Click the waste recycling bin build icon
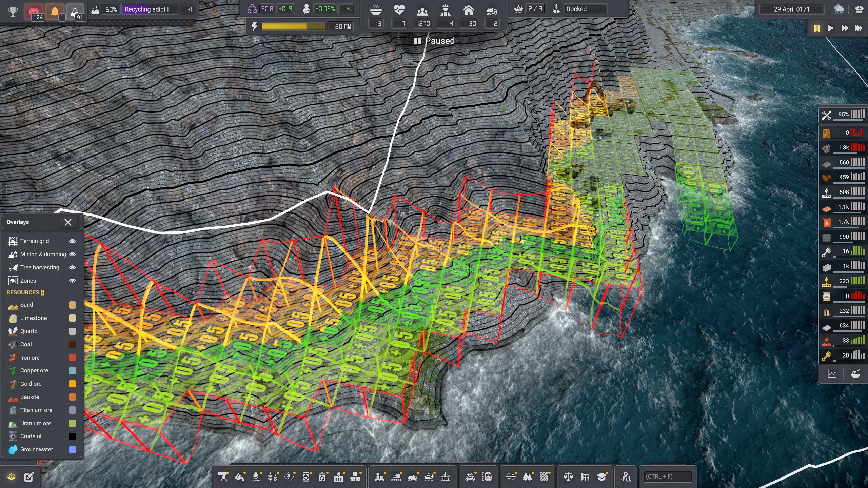 coord(322,477)
